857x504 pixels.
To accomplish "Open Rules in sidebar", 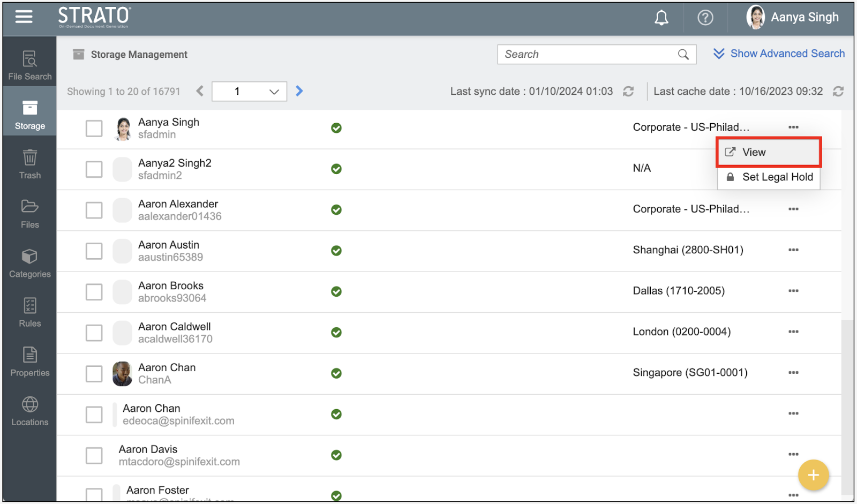I will tap(30, 313).
